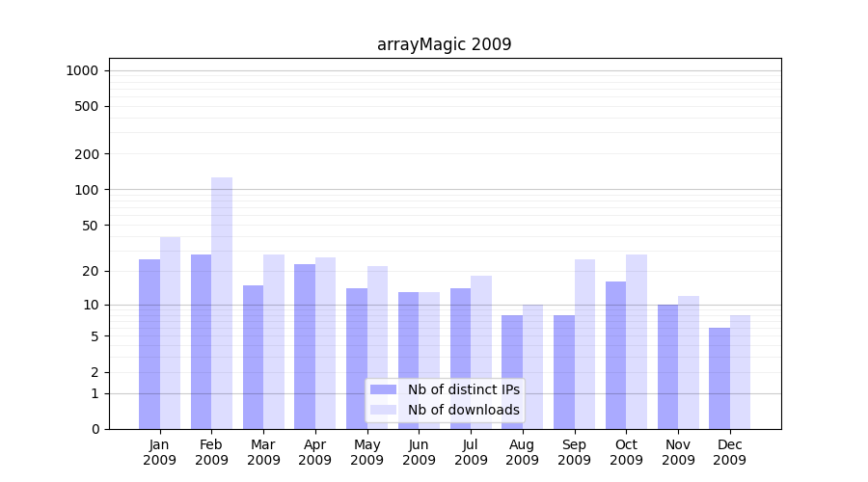The width and height of the screenshot is (868, 482).
Task: Select the 'Nb of distinct IPs' legend label
Action: [463, 389]
